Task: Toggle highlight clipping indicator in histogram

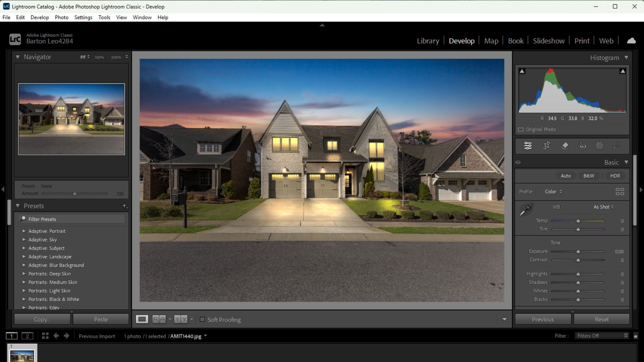Action: pyautogui.click(x=623, y=71)
